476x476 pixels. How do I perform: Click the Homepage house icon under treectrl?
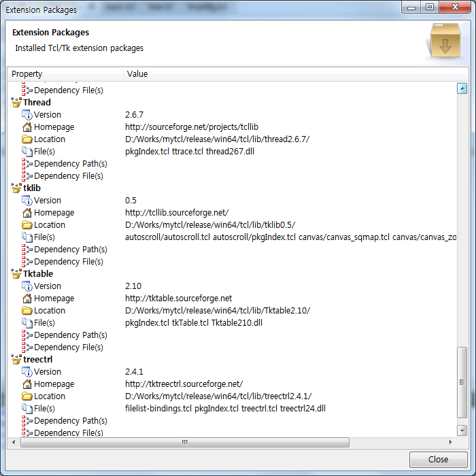(27, 384)
